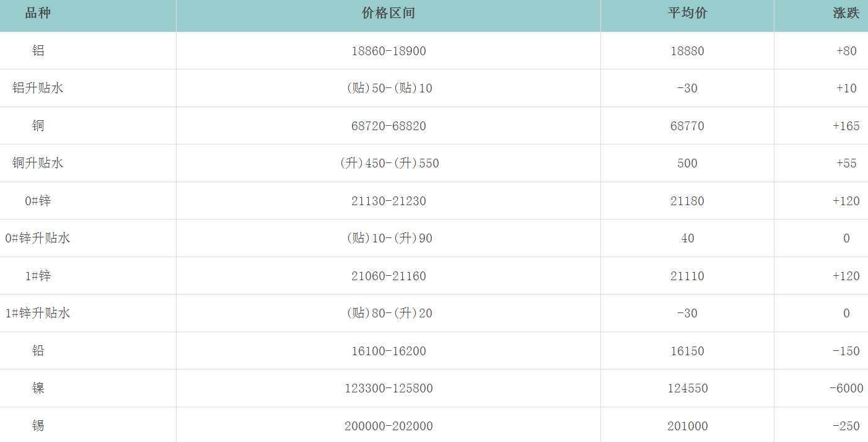Select the 铝 row name
The width and height of the screenshot is (868, 442).
tap(38, 51)
